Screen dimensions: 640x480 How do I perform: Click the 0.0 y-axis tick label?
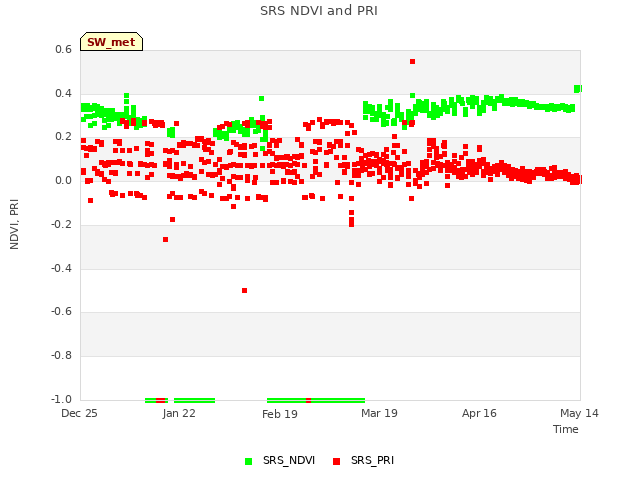point(63,180)
